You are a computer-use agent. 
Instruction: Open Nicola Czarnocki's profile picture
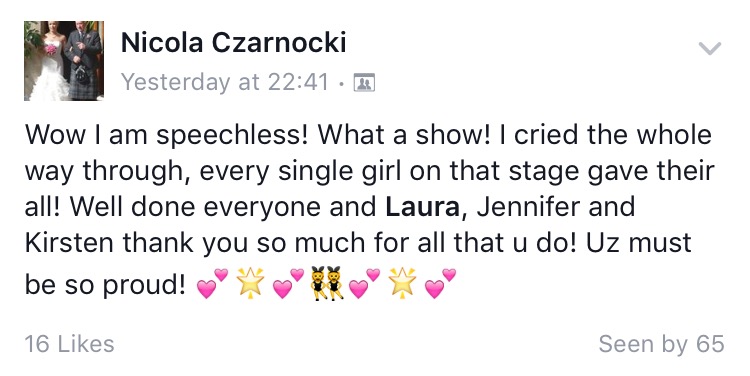(64, 61)
